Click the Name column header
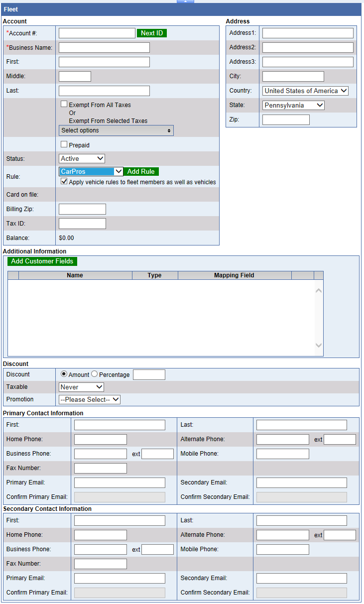The width and height of the screenshot is (364, 604). [x=75, y=275]
